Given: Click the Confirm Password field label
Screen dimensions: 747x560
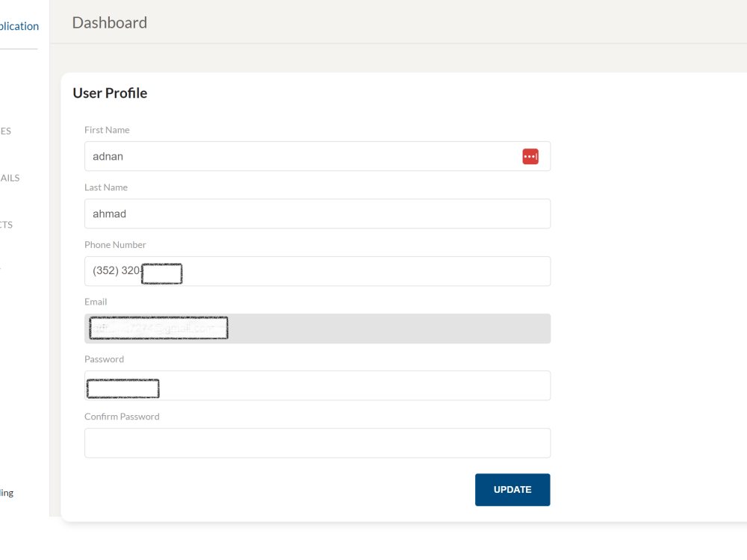Looking at the screenshot, I should point(122,416).
